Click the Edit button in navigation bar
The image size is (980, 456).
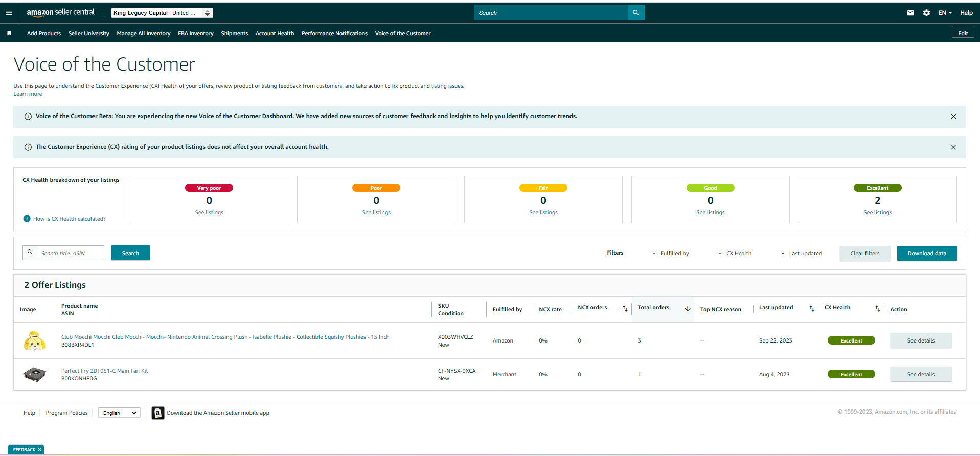pos(963,33)
